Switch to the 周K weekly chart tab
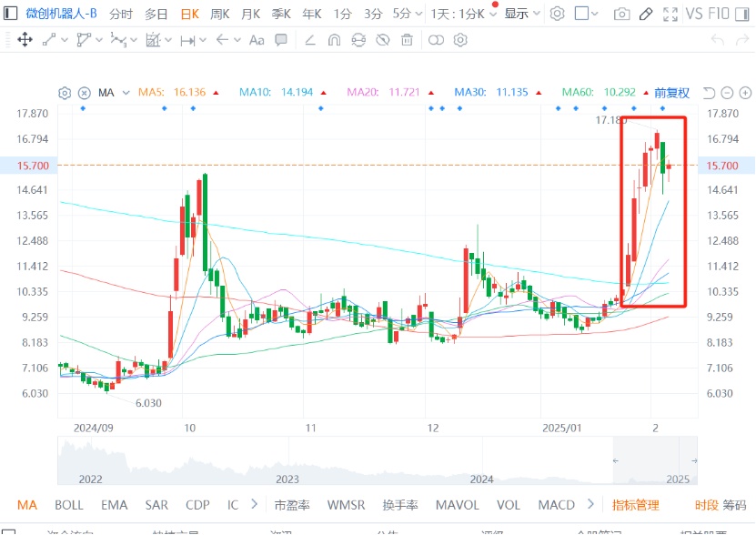The image size is (756, 535). click(x=220, y=14)
